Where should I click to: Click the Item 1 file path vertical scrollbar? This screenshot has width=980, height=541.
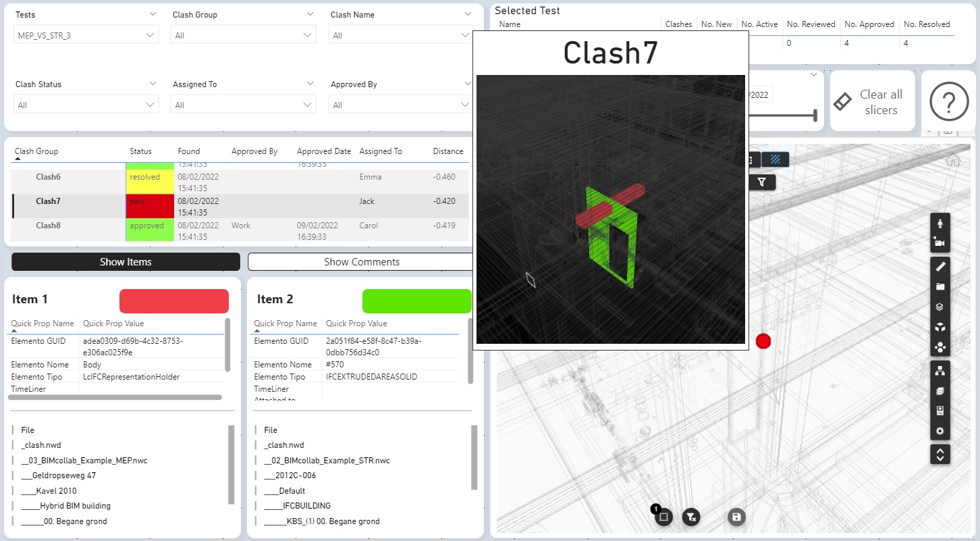(232, 465)
